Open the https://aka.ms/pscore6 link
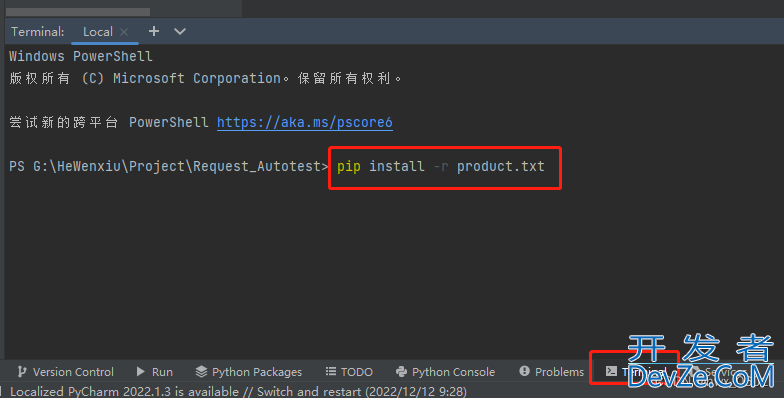Viewport: 784px width, 398px height. (304, 122)
